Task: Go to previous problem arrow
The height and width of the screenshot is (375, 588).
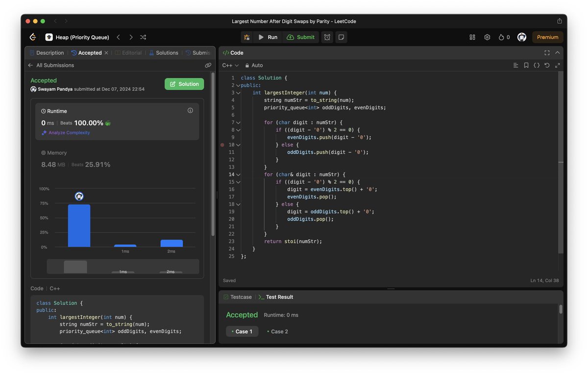Action: [x=118, y=37]
